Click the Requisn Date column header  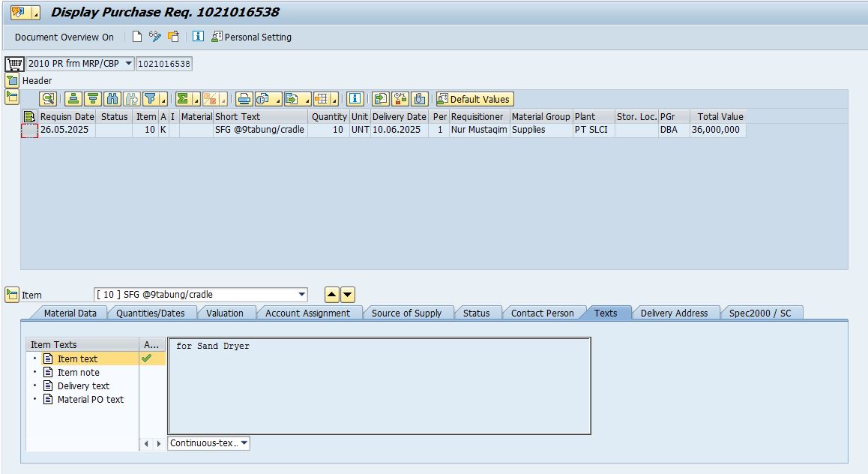[x=67, y=116]
